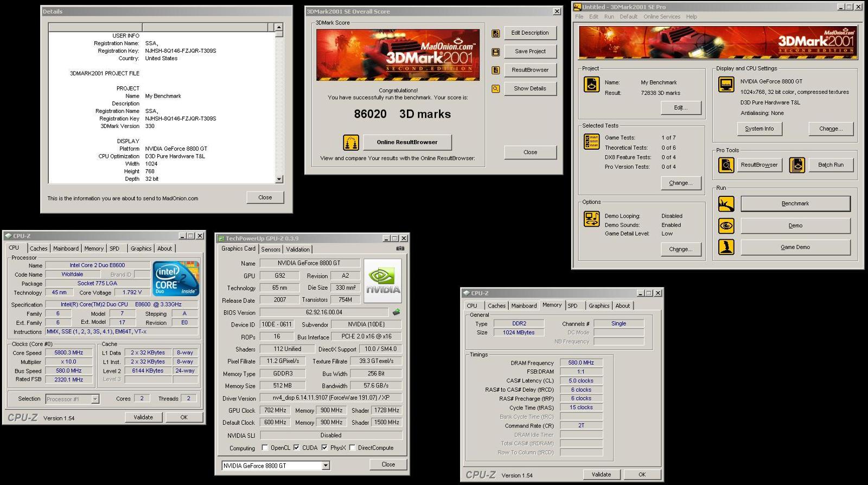Click the Show Details magnifier icon
This screenshot has height=485, width=868.
[x=495, y=89]
